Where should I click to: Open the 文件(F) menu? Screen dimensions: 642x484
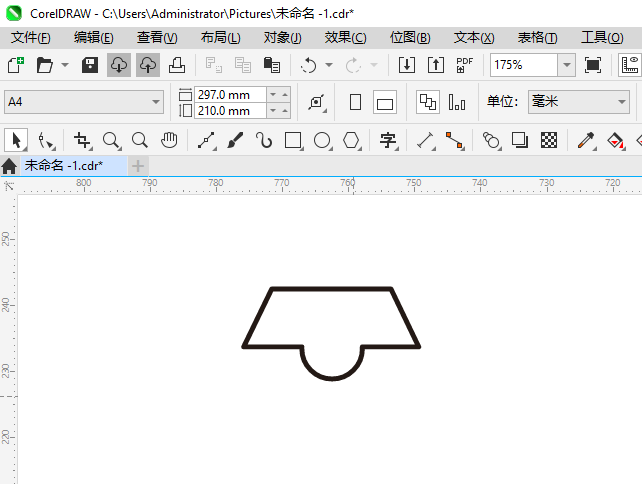31,38
